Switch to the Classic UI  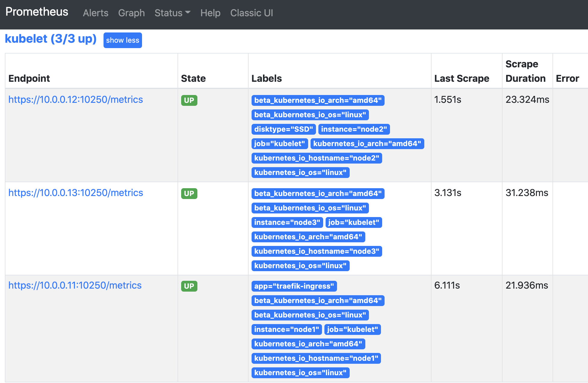coord(252,13)
